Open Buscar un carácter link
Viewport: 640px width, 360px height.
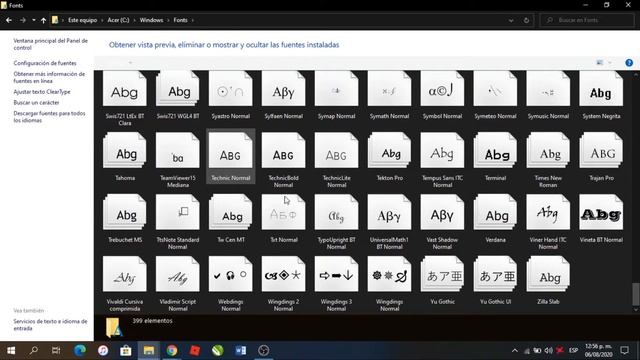coord(36,102)
